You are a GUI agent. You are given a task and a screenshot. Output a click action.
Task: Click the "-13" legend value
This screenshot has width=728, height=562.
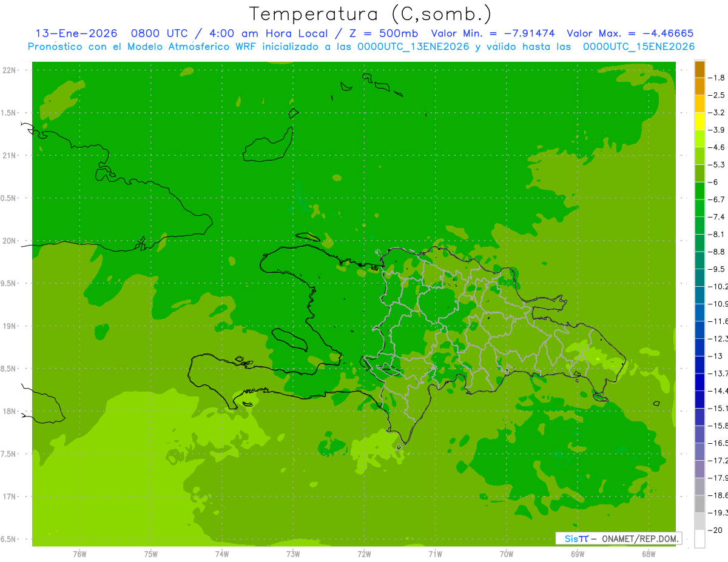(x=715, y=356)
